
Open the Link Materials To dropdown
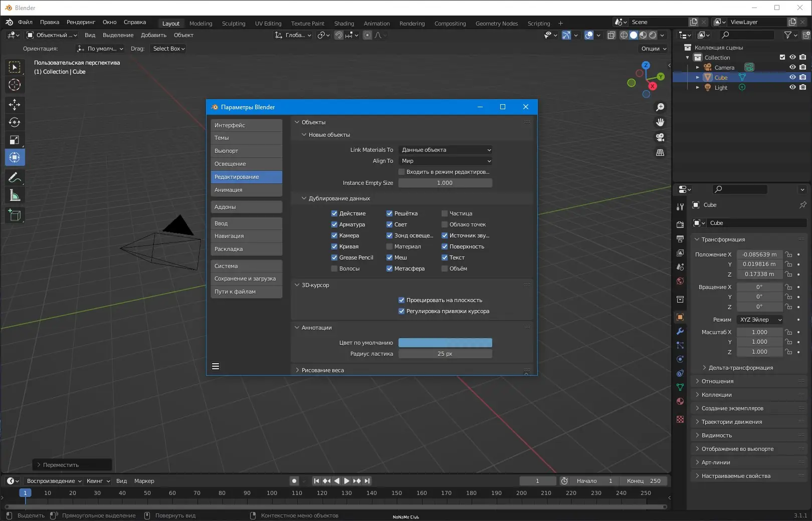445,150
